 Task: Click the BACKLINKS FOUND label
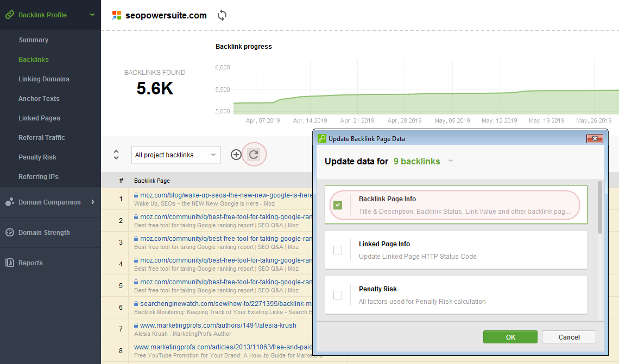click(155, 73)
